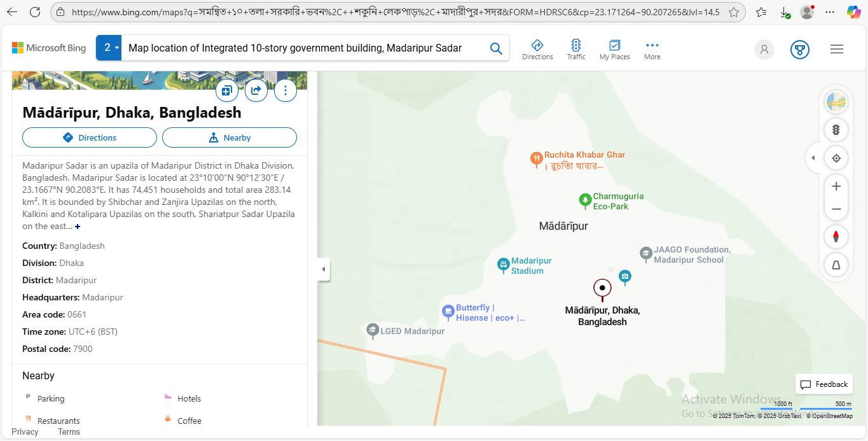Reset map orientation with compass
Image resolution: width=868 pixels, height=441 pixels.
point(836,237)
